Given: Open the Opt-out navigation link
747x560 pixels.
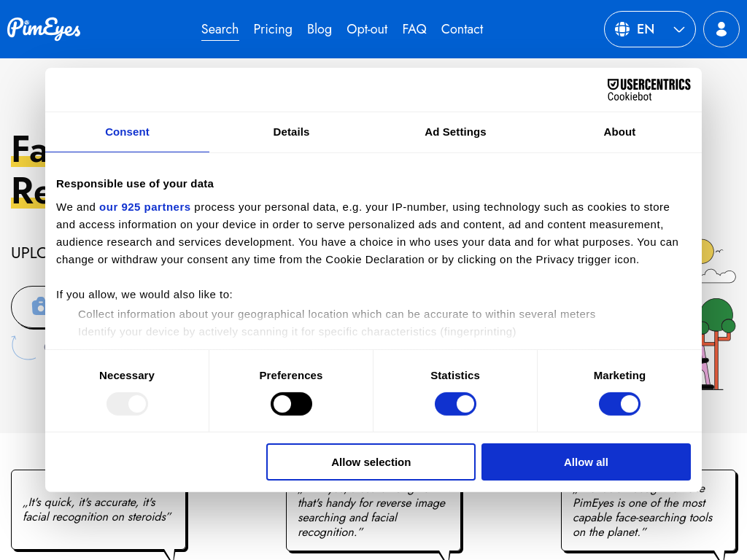Looking at the screenshot, I should [367, 29].
